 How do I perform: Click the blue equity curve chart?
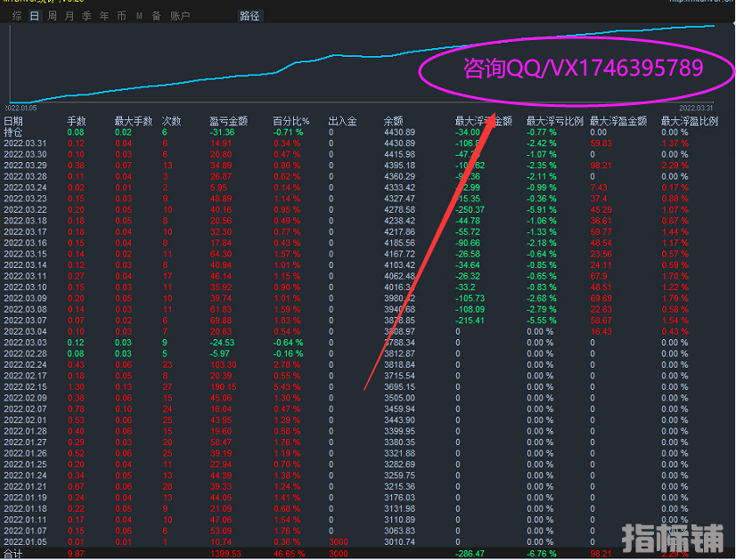362,63
